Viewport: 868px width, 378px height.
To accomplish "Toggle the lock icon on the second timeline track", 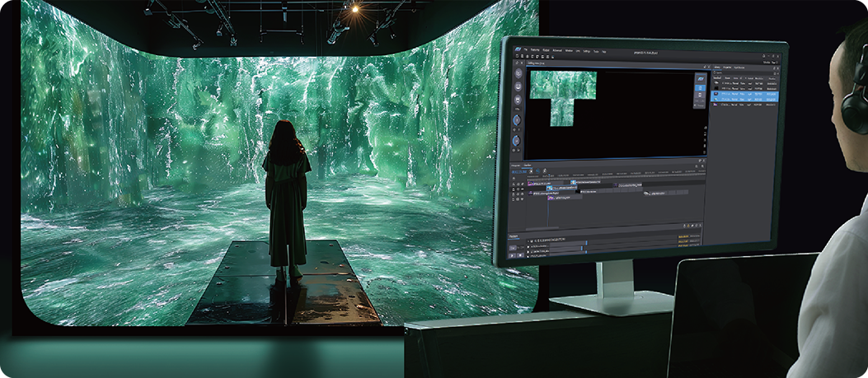I will pyautogui.click(x=514, y=189).
